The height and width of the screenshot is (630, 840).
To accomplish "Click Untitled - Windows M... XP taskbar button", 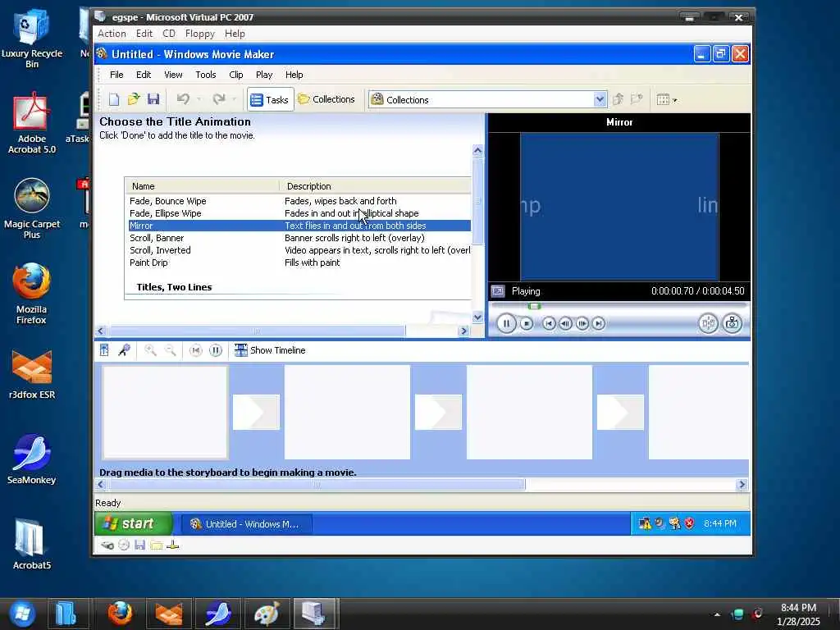I will (246, 524).
